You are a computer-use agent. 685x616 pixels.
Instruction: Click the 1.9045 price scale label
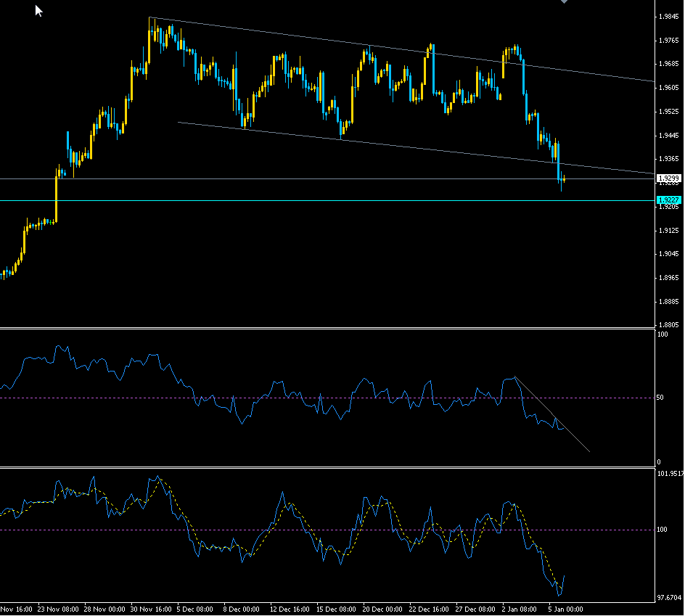(668, 254)
